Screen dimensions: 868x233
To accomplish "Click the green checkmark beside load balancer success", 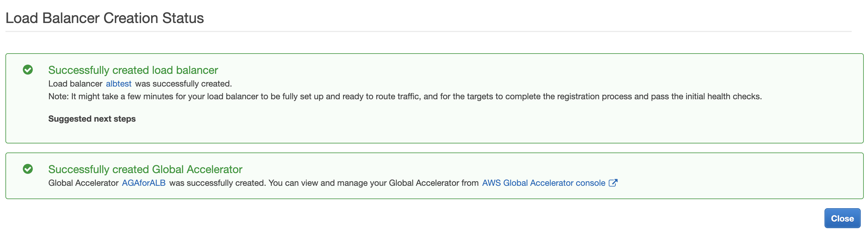I will coord(28,70).
